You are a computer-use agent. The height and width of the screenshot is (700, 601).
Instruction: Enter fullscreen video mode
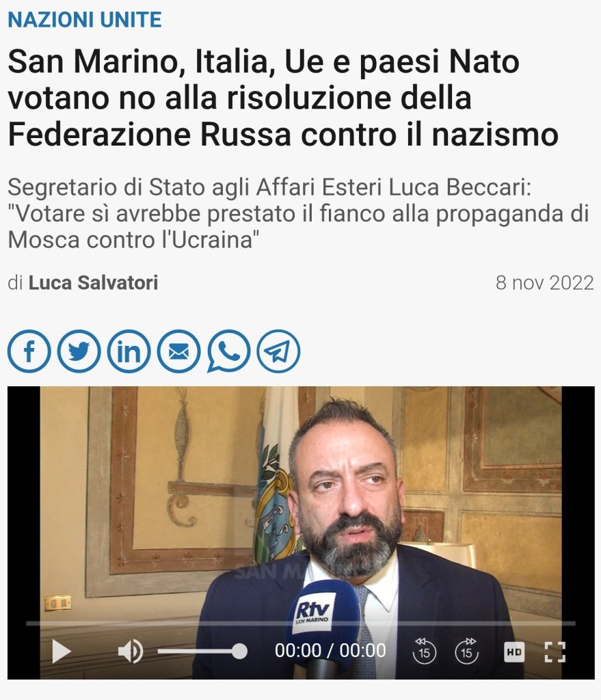pyautogui.click(x=555, y=651)
